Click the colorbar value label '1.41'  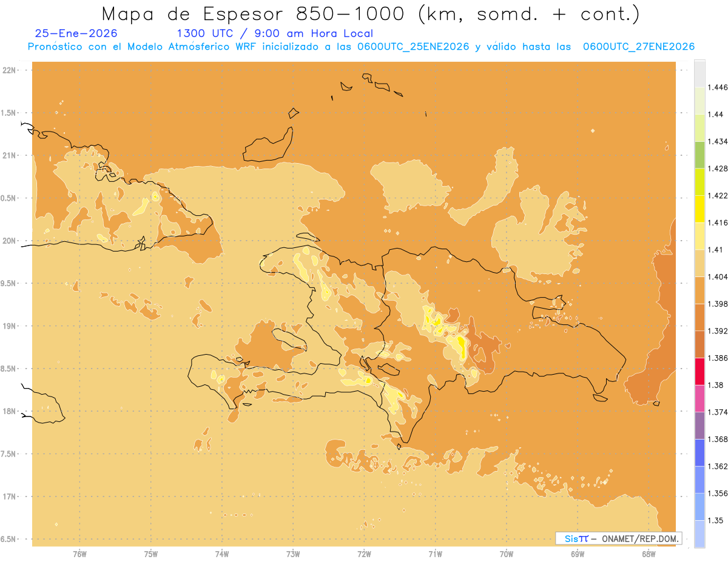click(716, 249)
